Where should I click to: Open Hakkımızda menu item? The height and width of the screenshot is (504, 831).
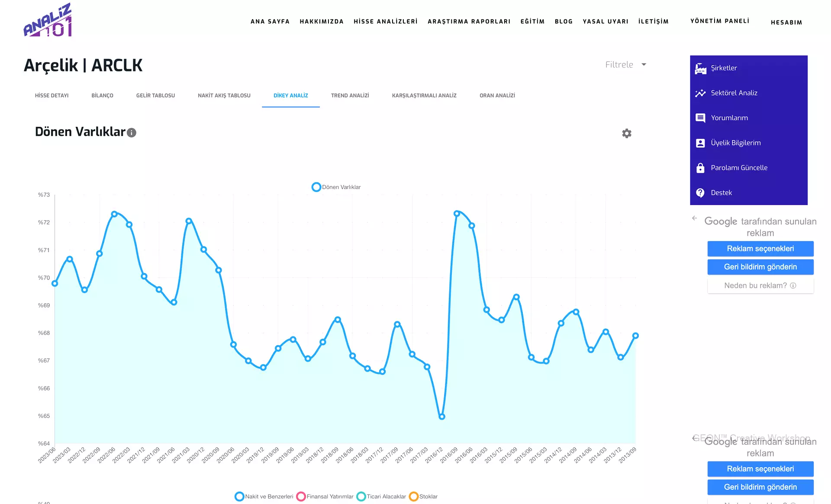click(x=322, y=22)
